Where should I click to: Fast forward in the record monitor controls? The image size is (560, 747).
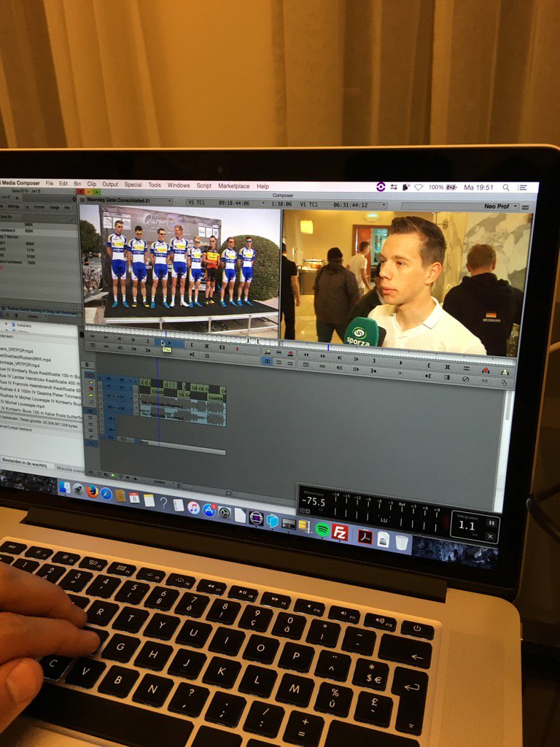point(323,356)
